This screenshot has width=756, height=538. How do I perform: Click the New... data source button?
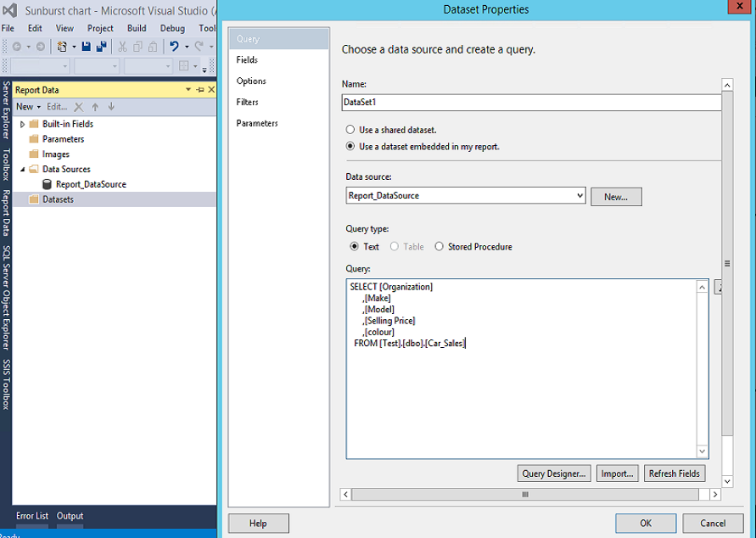616,197
